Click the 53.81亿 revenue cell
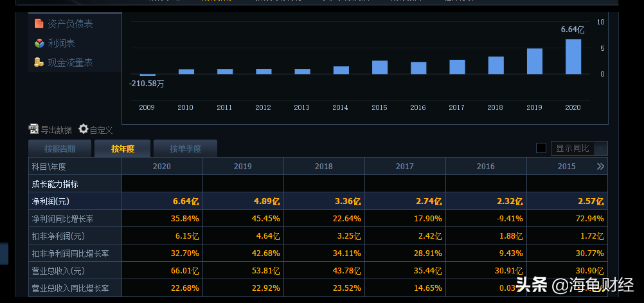Viewport: 644px width, 303px height. click(243, 271)
